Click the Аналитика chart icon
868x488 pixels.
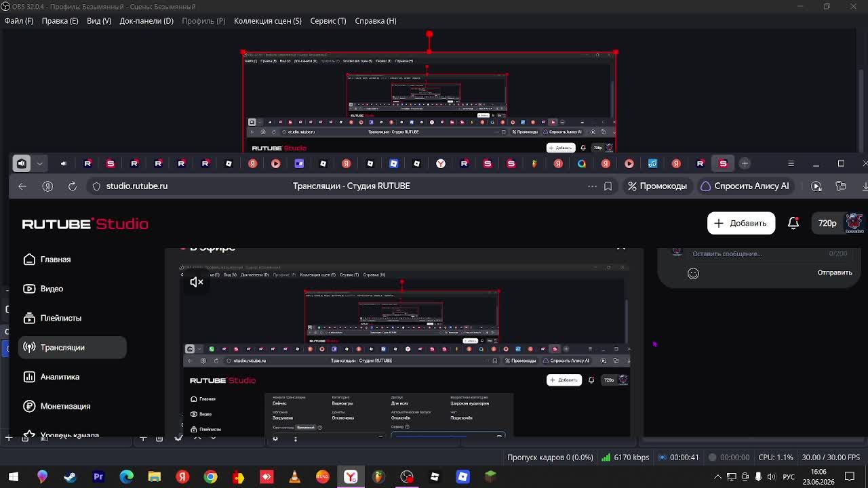(x=29, y=377)
